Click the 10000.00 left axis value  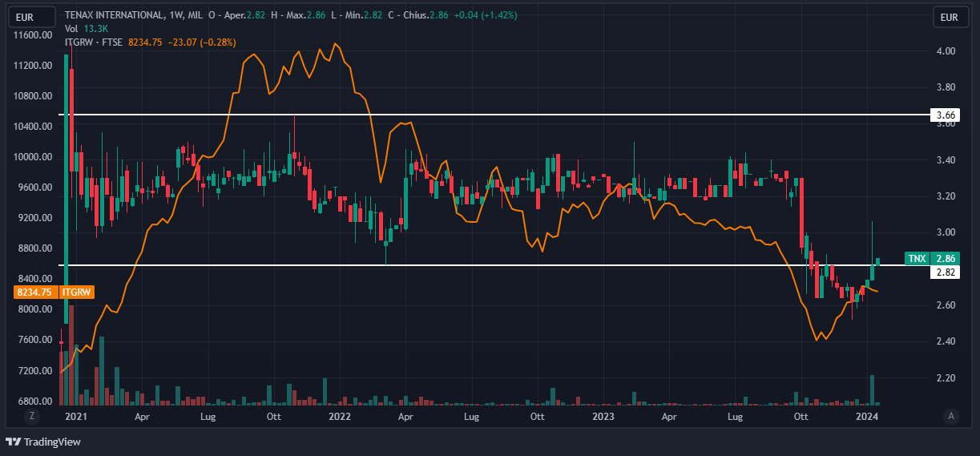(x=33, y=157)
